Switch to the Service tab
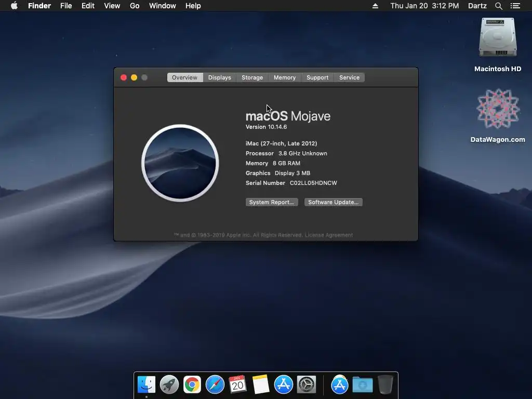 [349, 77]
